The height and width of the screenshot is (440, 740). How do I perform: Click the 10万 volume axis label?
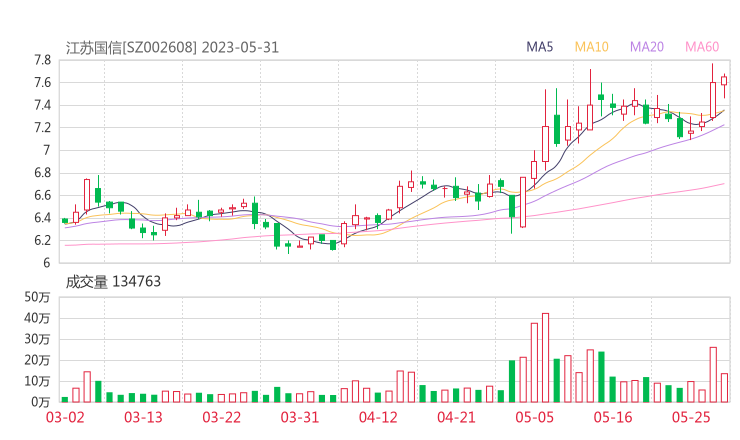tap(37, 381)
